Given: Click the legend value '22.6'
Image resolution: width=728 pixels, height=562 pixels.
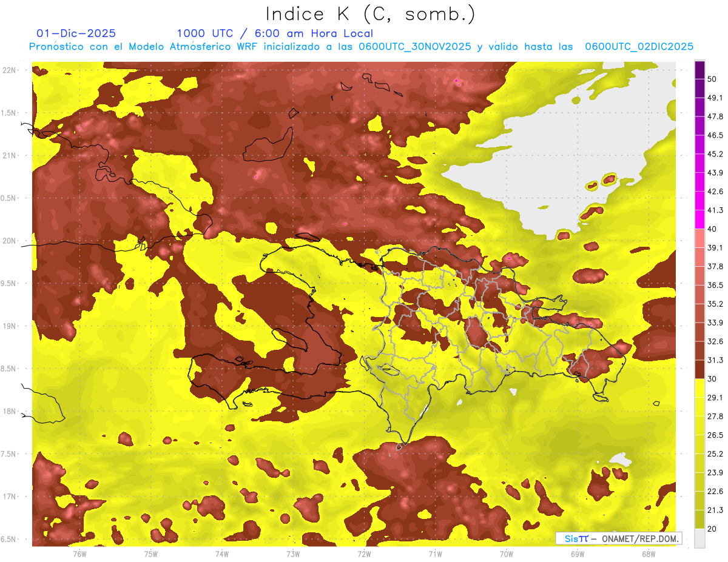Looking at the screenshot, I should click(x=715, y=492).
